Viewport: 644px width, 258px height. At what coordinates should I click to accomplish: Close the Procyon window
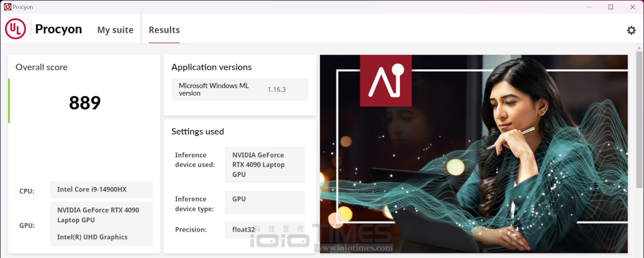coord(633,7)
